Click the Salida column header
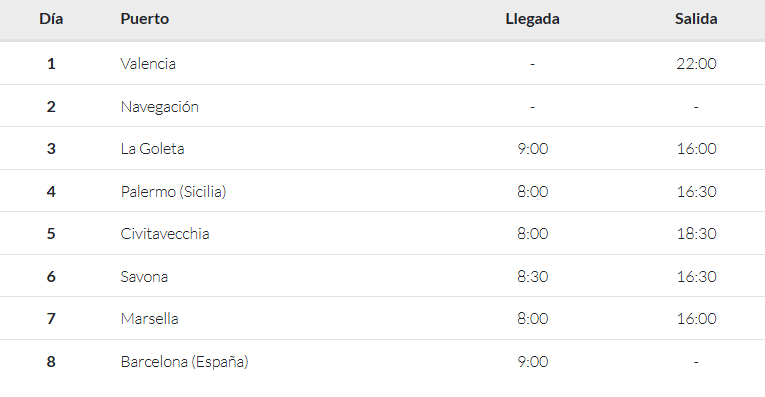 pyautogui.click(x=696, y=19)
